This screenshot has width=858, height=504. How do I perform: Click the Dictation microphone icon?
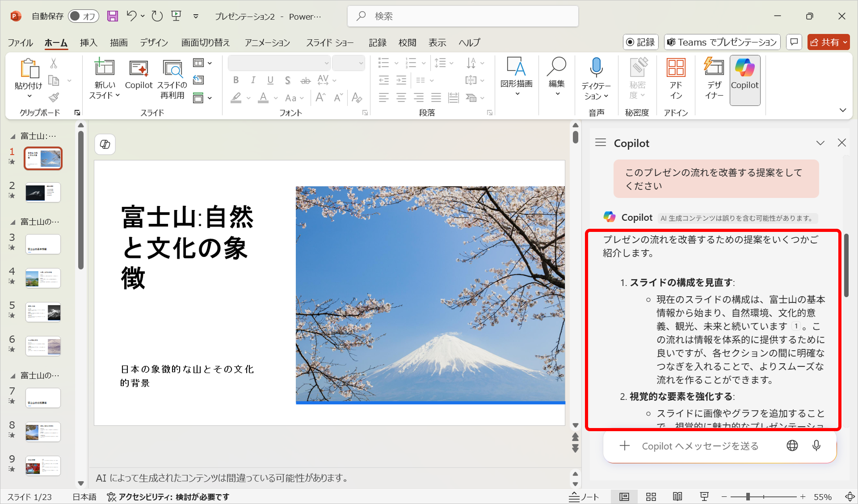tap(596, 67)
